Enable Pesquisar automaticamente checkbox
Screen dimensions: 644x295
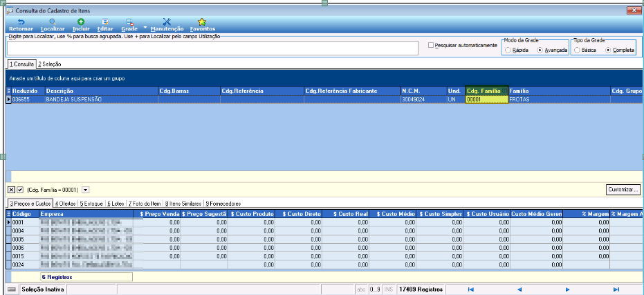431,45
